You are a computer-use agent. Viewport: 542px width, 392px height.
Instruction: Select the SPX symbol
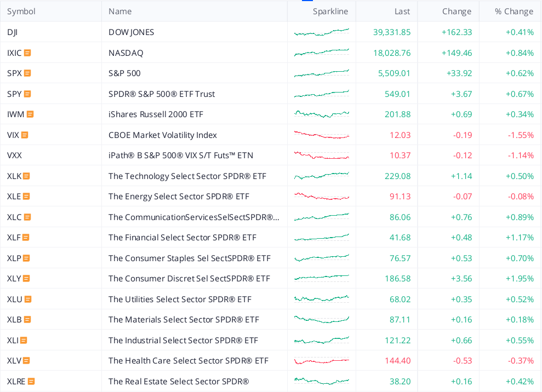coord(14,73)
